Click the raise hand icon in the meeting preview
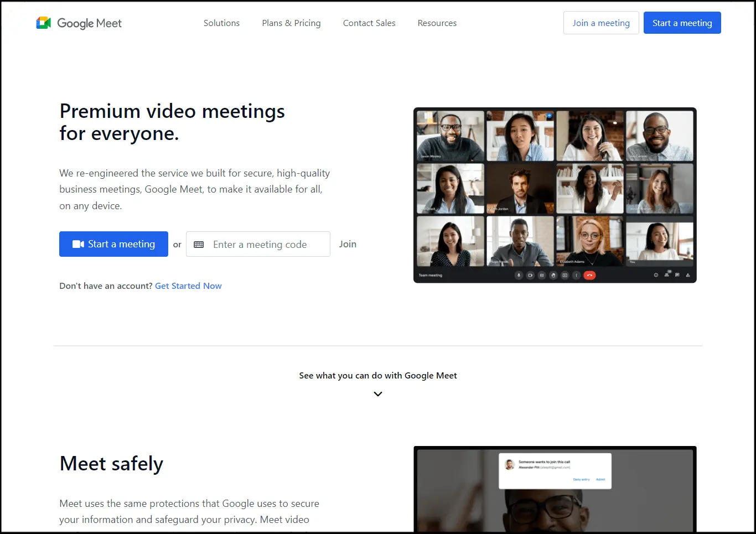The width and height of the screenshot is (756, 534). click(x=553, y=275)
